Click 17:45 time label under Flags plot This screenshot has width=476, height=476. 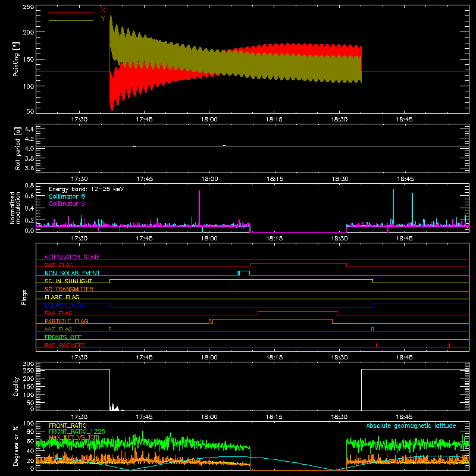click(x=144, y=358)
